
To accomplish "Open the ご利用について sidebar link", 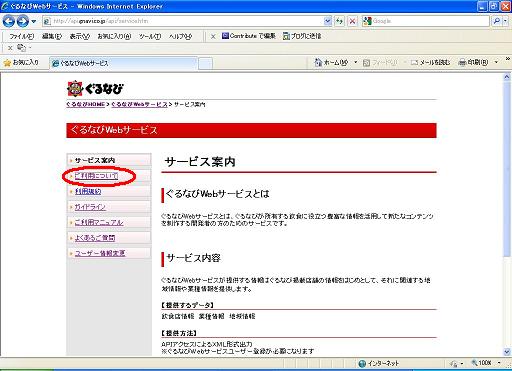I will click(96, 176).
